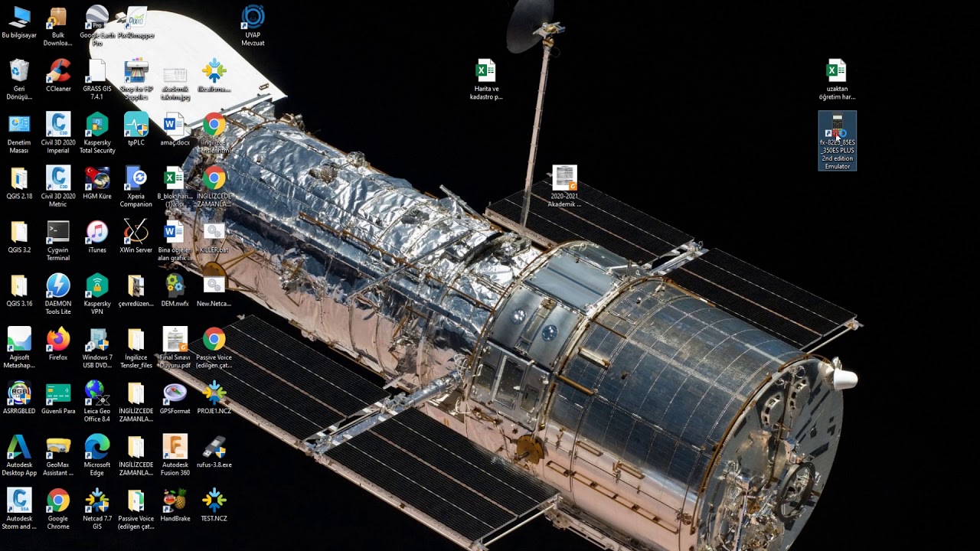Select the PROJE1.NCZ file
Screen dimensions: 980x551
pyautogui.click(x=214, y=397)
